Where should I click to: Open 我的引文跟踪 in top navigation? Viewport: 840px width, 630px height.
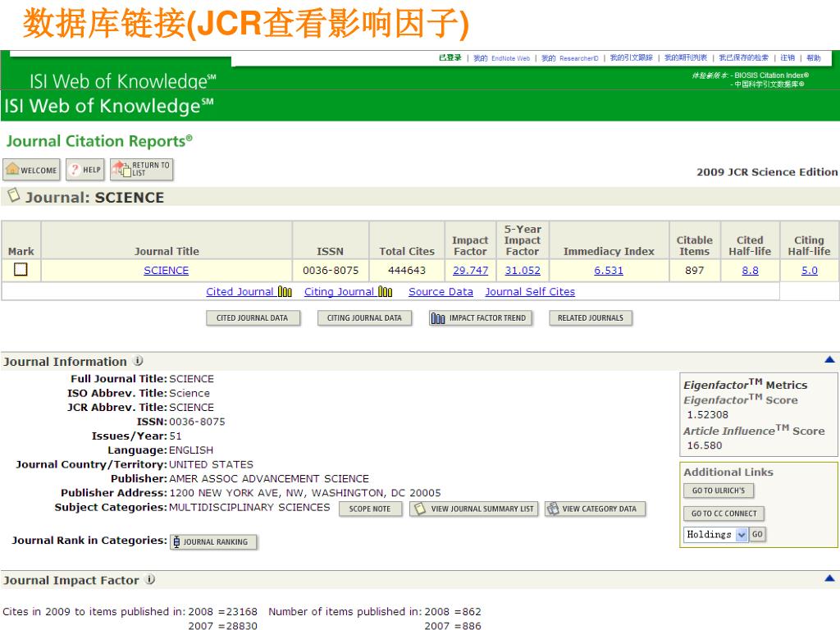(631, 58)
